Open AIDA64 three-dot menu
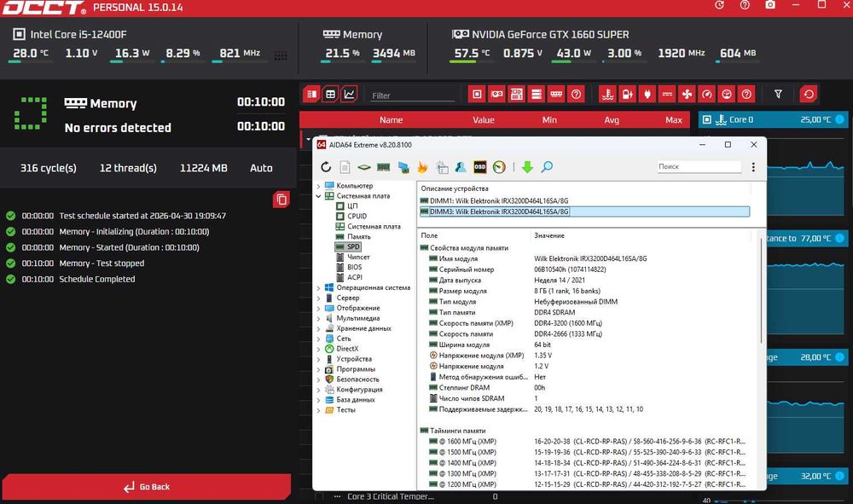The width and height of the screenshot is (853, 504). pyautogui.click(x=753, y=167)
